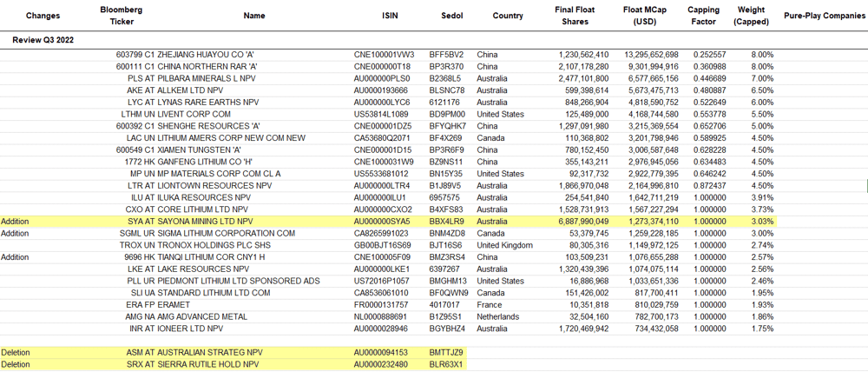Select ticker cell '600111 C1'

pyautogui.click(x=135, y=67)
